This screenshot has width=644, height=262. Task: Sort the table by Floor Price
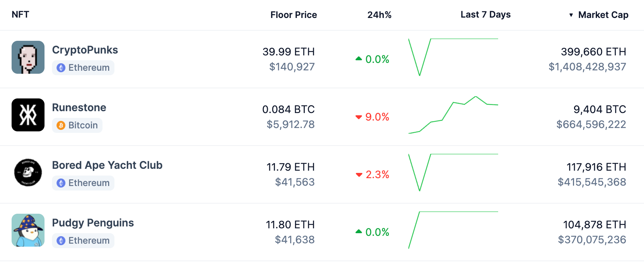tap(294, 15)
